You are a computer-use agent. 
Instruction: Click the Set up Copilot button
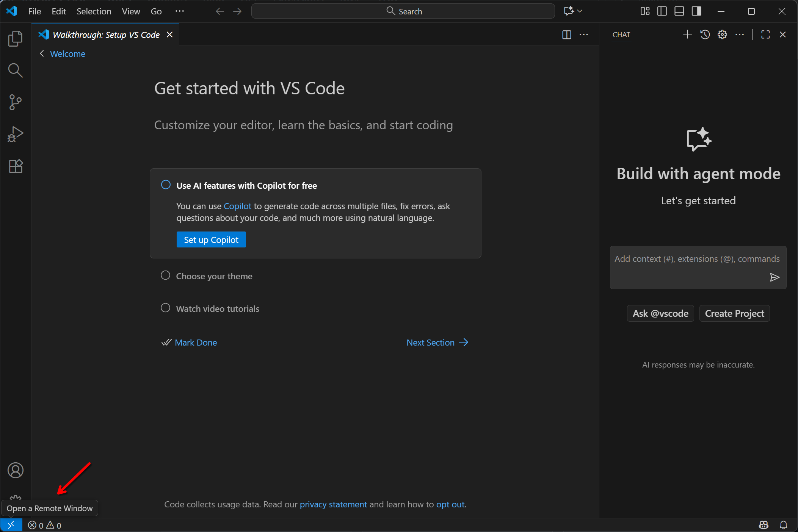pos(211,239)
